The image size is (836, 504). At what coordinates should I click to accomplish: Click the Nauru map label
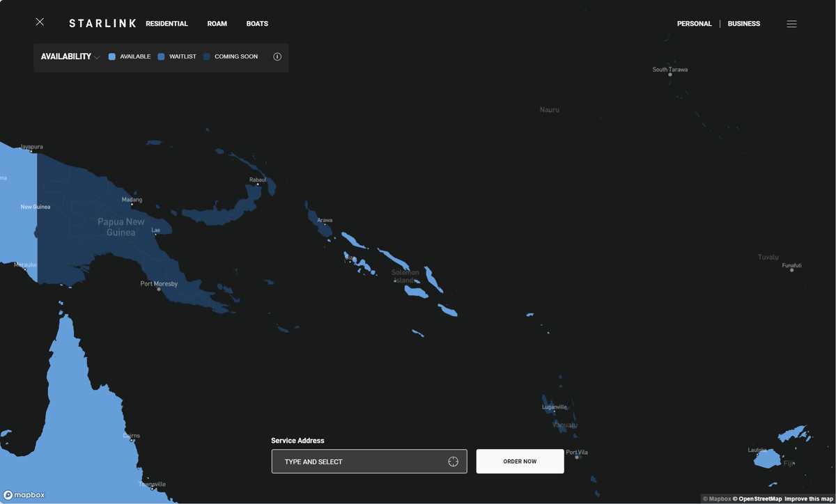click(x=550, y=110)
